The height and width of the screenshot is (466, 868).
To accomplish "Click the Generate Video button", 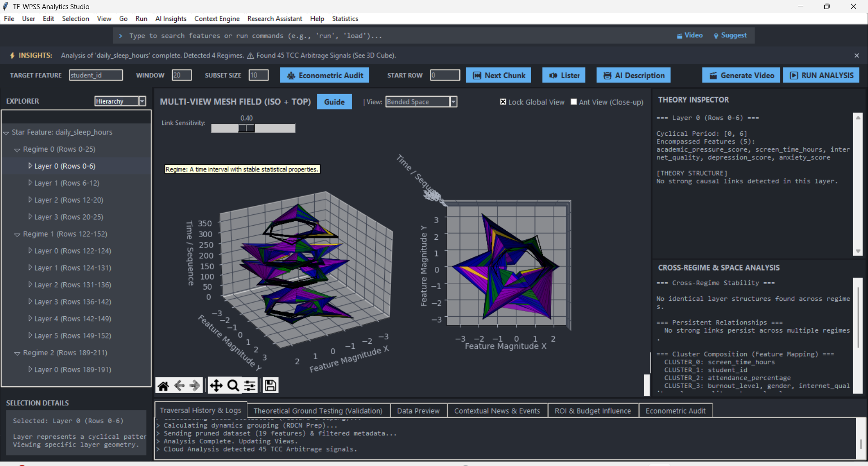I will point(741,76).
